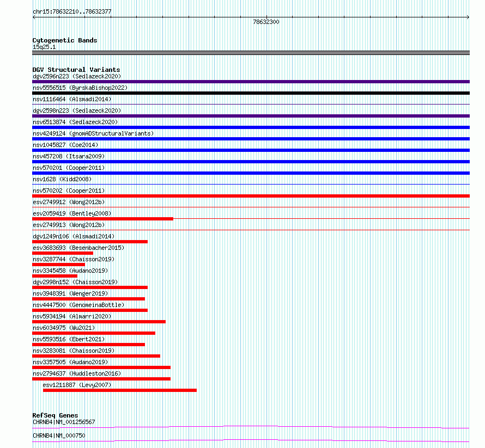Click the RefSeq Genes track title

55,415
